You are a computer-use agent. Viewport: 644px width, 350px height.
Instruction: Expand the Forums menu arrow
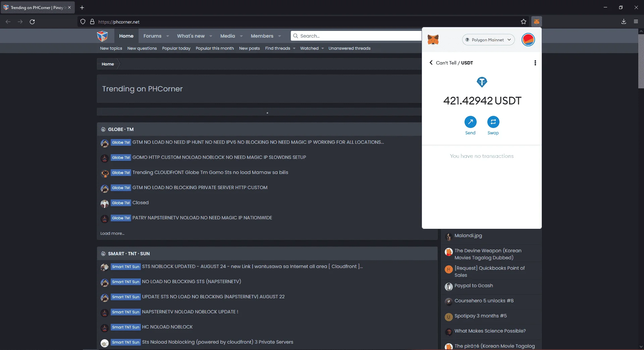pos(168,36)
